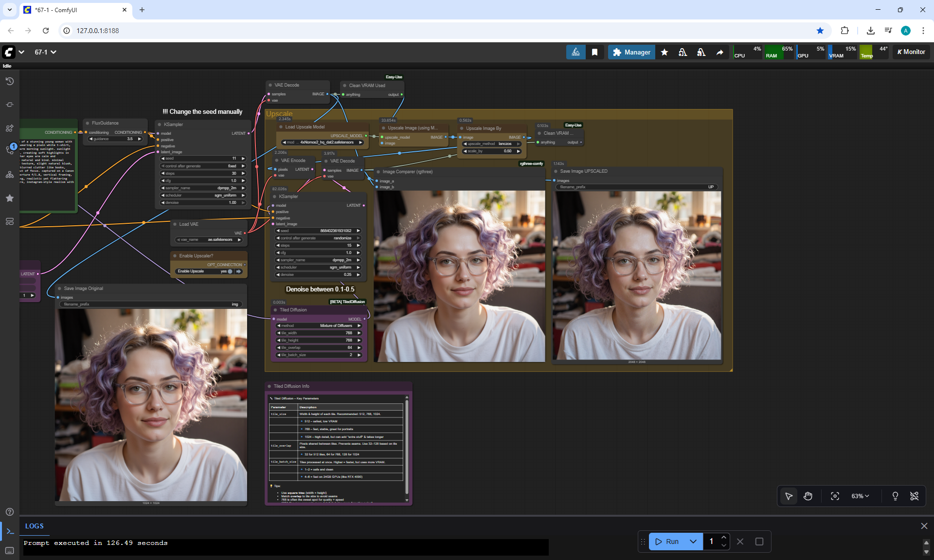Toggle link visibility icon
Screen dimensions: 934x560
click(914, 496)
